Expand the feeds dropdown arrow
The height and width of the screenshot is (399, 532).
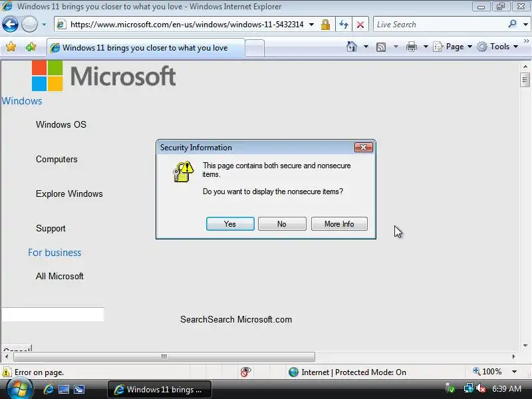click(396, 47)
